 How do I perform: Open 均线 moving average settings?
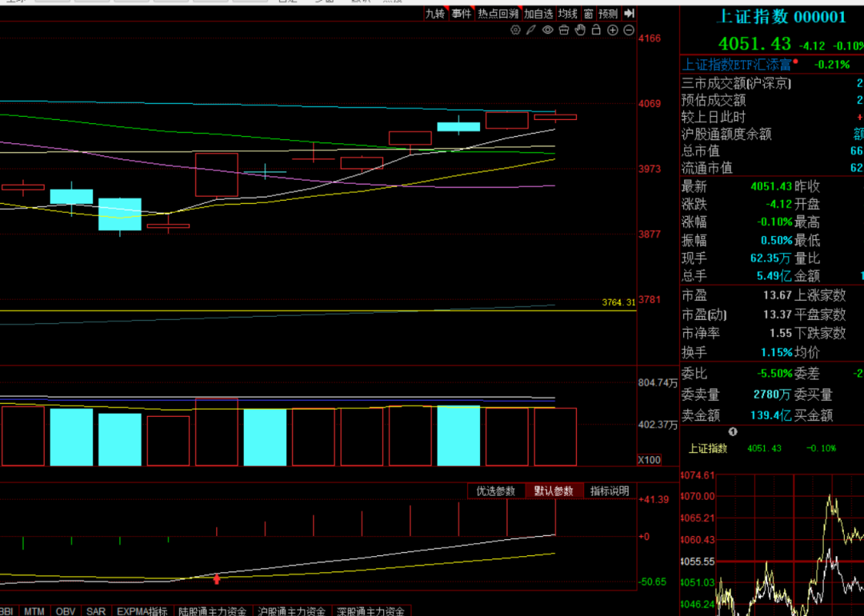point(567,14)
